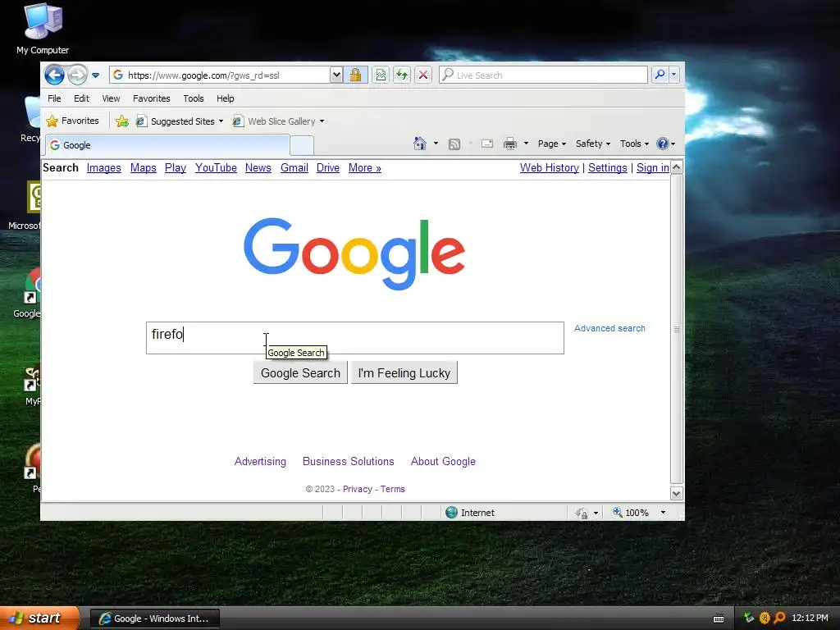The height and width of the screenshot is (630, 840).
Task: Open Google Maps link
Action: coord(143,167)
